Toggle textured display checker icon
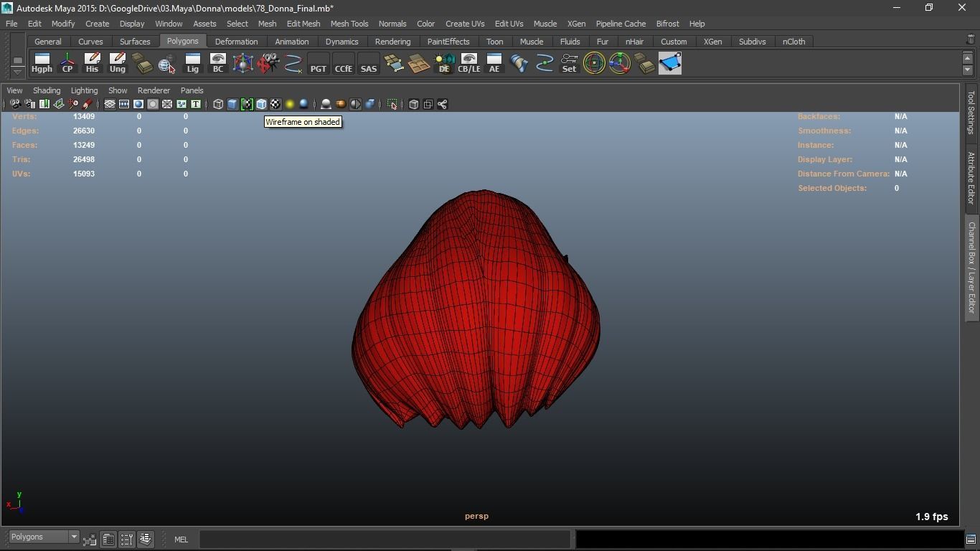 [x=275, y=105]
